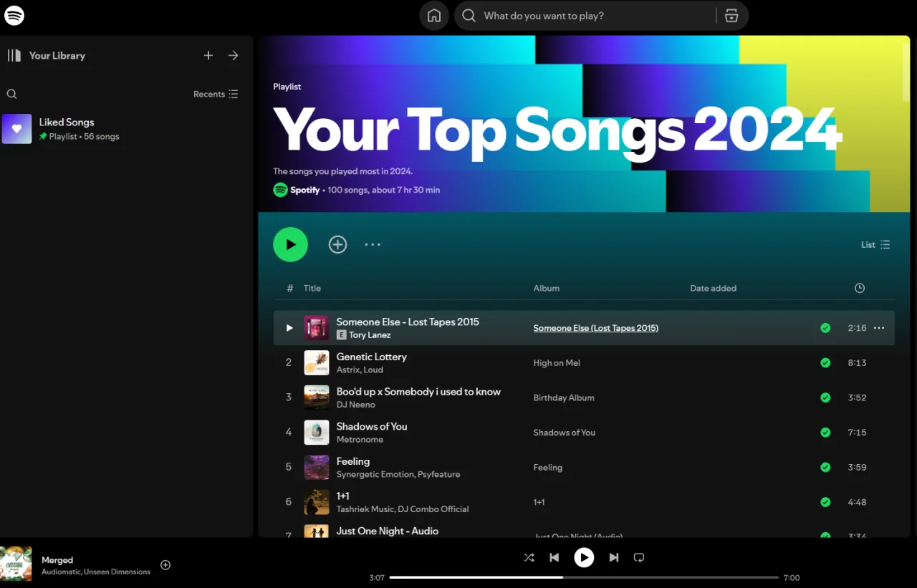Open now playing Merged cover art

16,564
